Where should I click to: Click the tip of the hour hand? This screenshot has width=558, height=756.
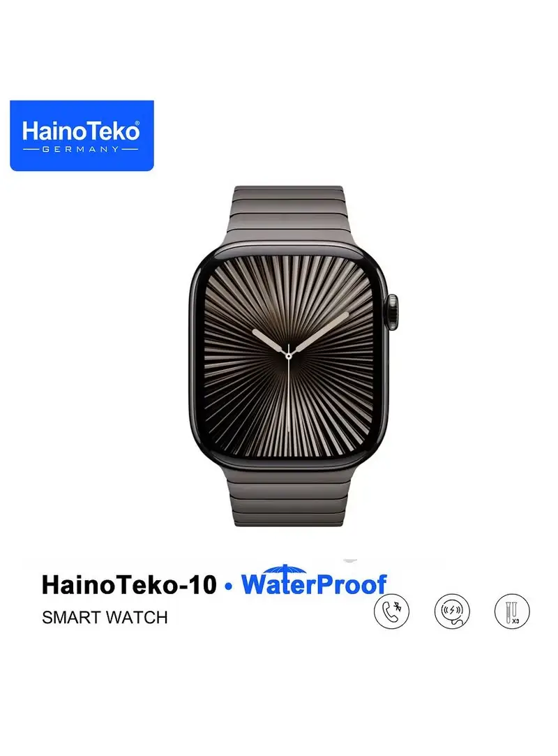[255, 331]
